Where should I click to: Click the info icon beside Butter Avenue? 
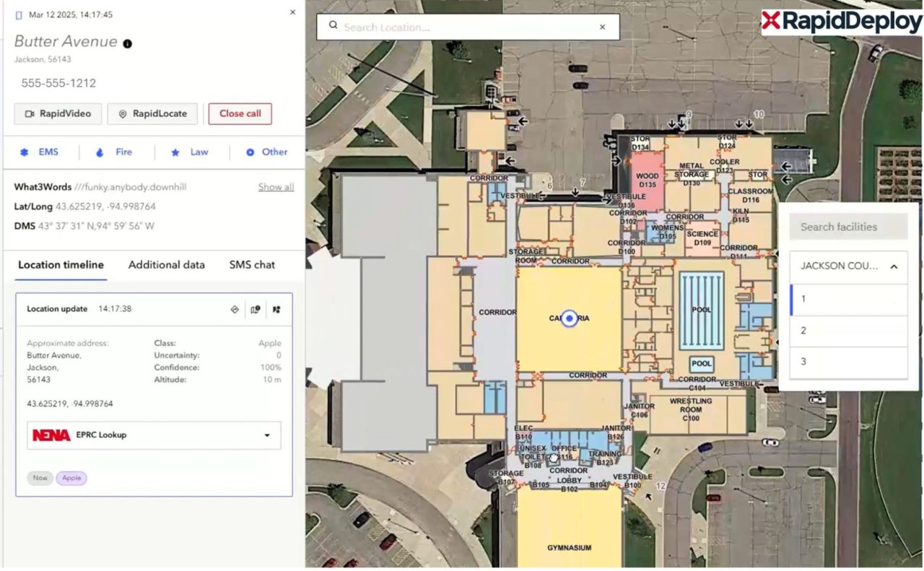coord(127,42)
